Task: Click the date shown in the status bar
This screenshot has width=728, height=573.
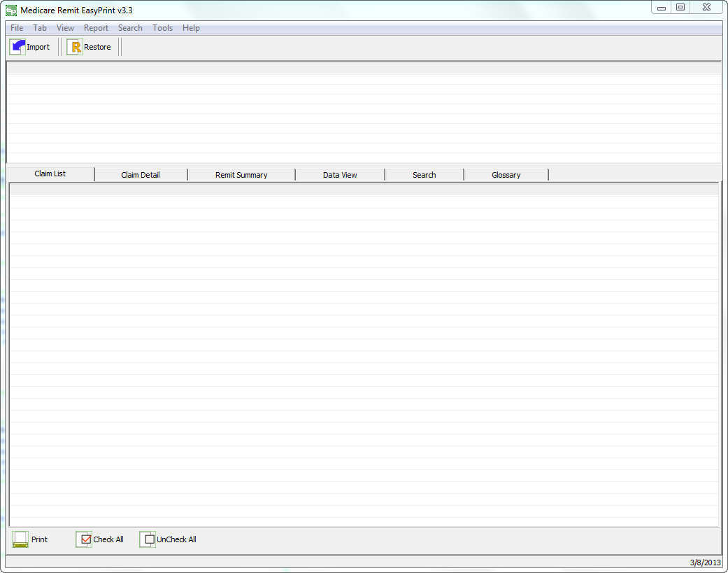Action: click(708, 562)
